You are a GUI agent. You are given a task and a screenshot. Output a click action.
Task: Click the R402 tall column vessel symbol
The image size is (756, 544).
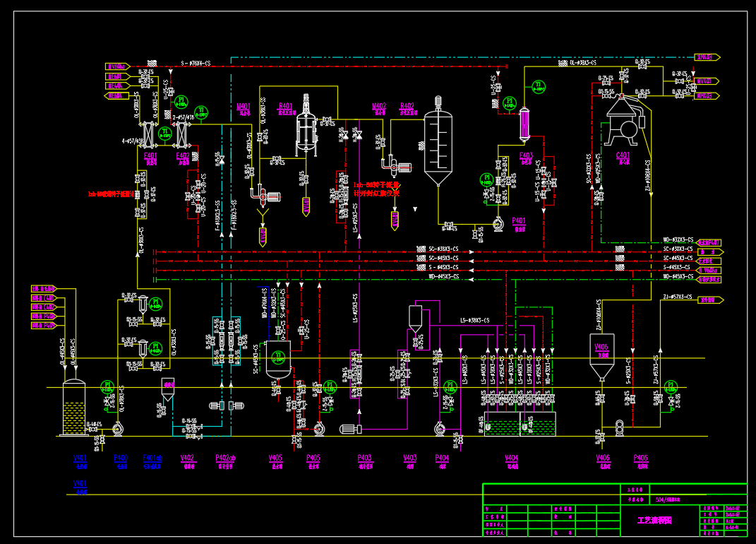tap(438, 141)
